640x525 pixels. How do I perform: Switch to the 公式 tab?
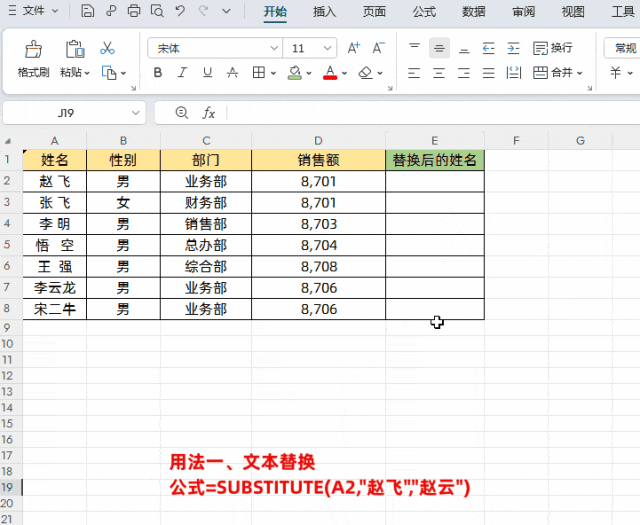coord(424,12)
